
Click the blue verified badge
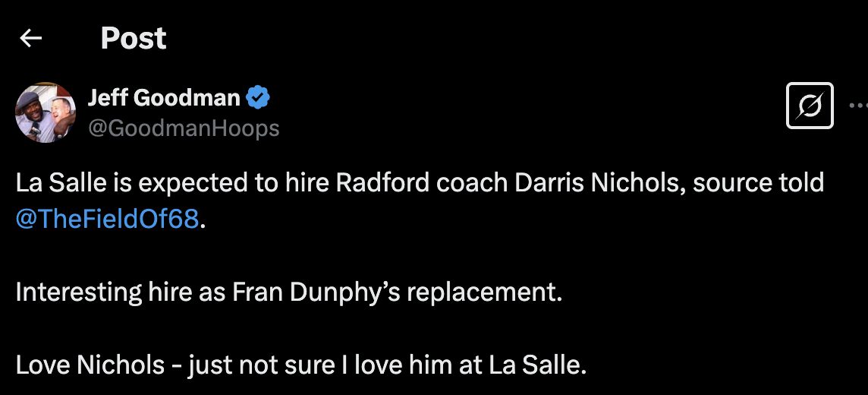click(259, 97)
